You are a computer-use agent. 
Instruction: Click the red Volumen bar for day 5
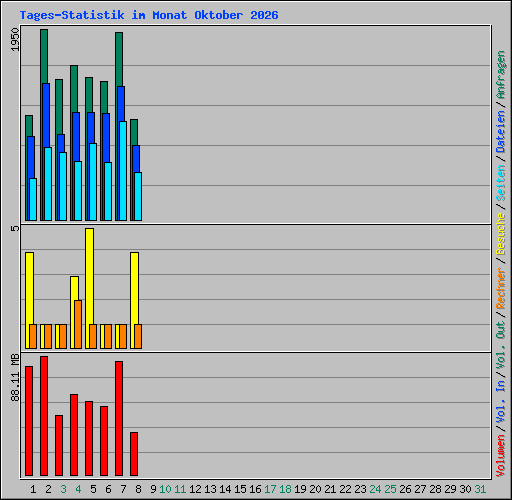click(89, 438)
